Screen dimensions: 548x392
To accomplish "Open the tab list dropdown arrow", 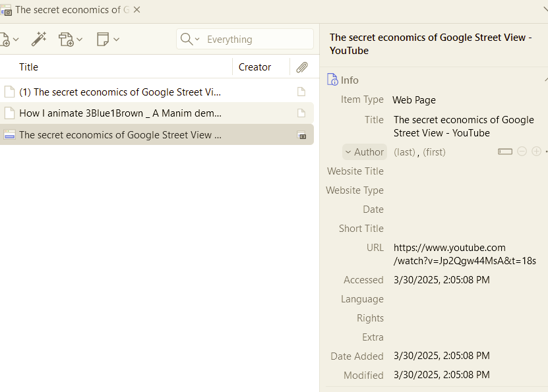I will [x=545, y=10].
